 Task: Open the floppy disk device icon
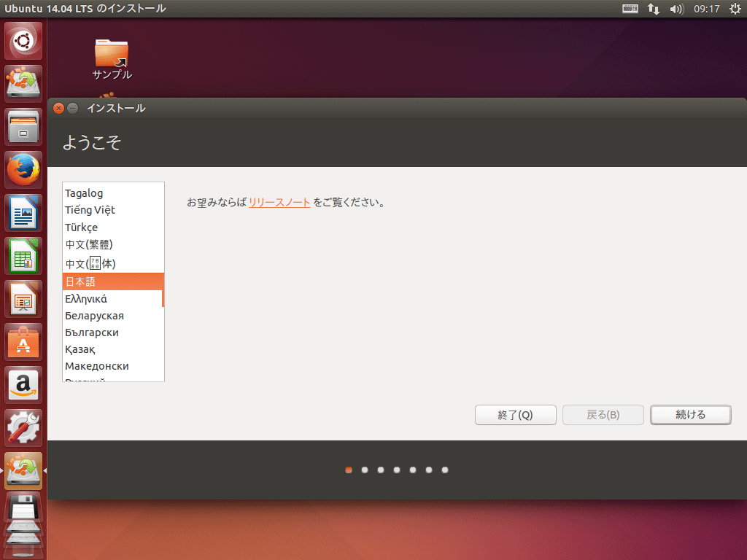coord(23,508)
